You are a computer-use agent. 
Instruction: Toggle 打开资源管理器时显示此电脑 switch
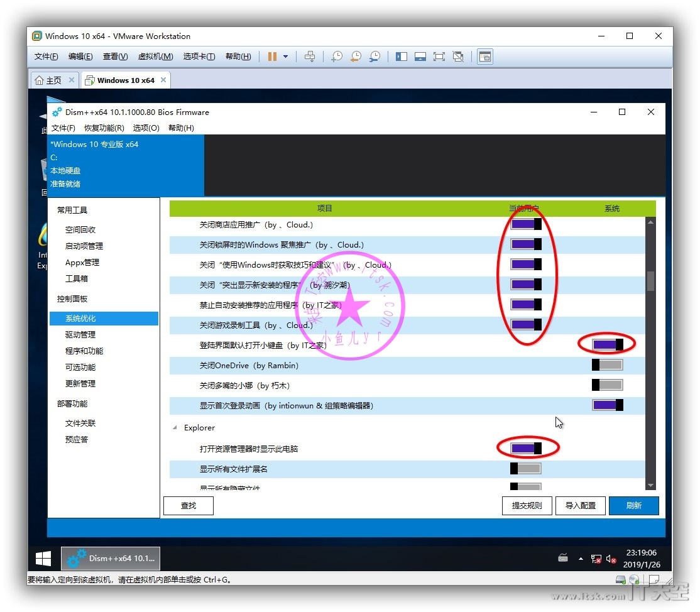click(x=526, y=448)
